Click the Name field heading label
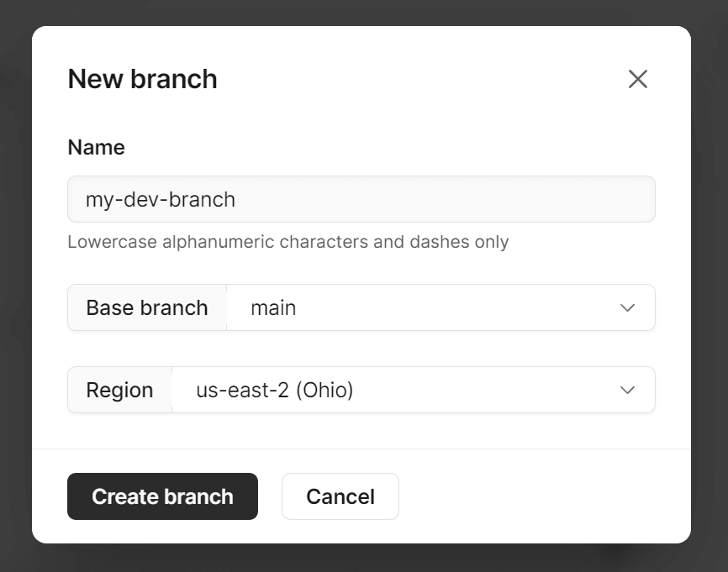This screenshot has height=572, width=728. tap(96, 147)
